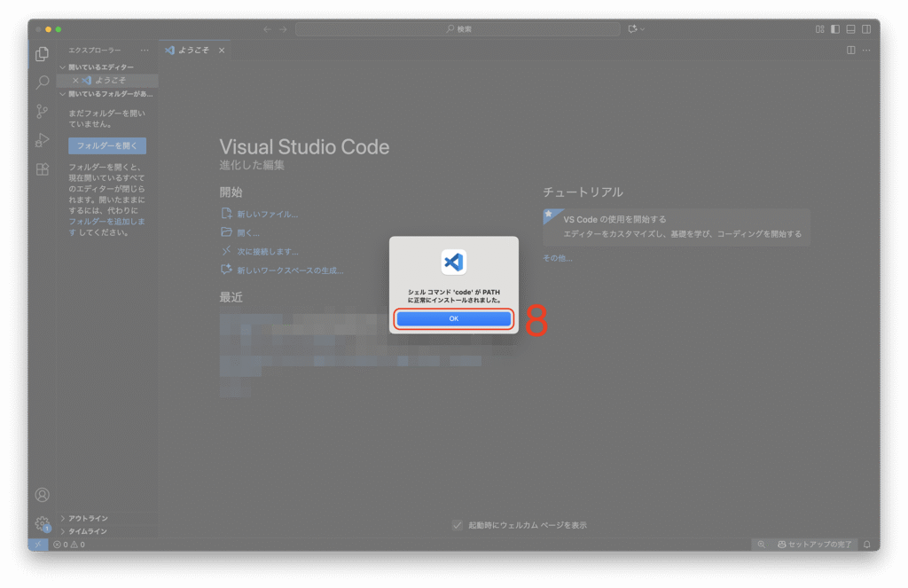
Task: Open the Search view icon
Action: click(x=42, y=82)
